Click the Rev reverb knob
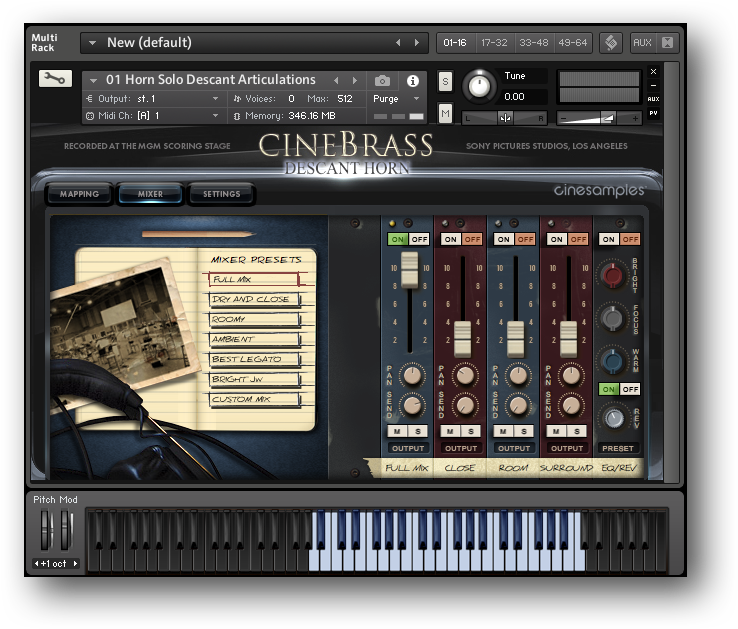 pyautogui.click(x=613, y=418)
